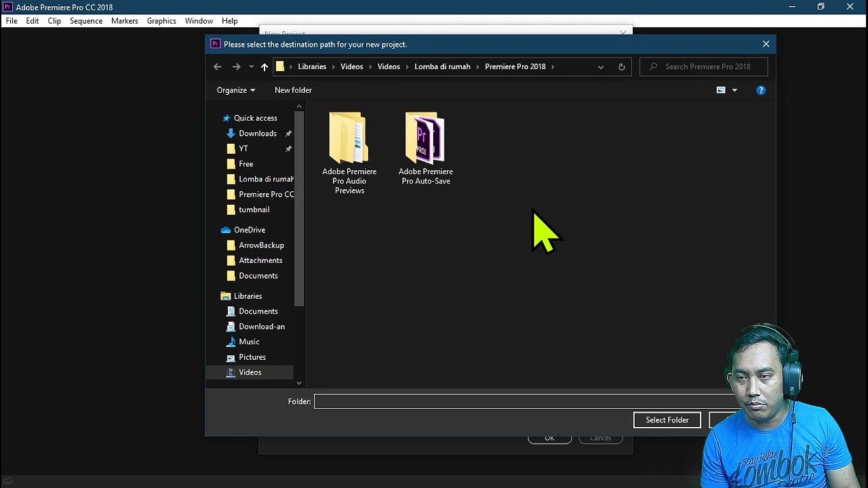This screenshot has width=868, height=488.
Task: Expand the address bar history dropdown
Action: tap(601, 66)
